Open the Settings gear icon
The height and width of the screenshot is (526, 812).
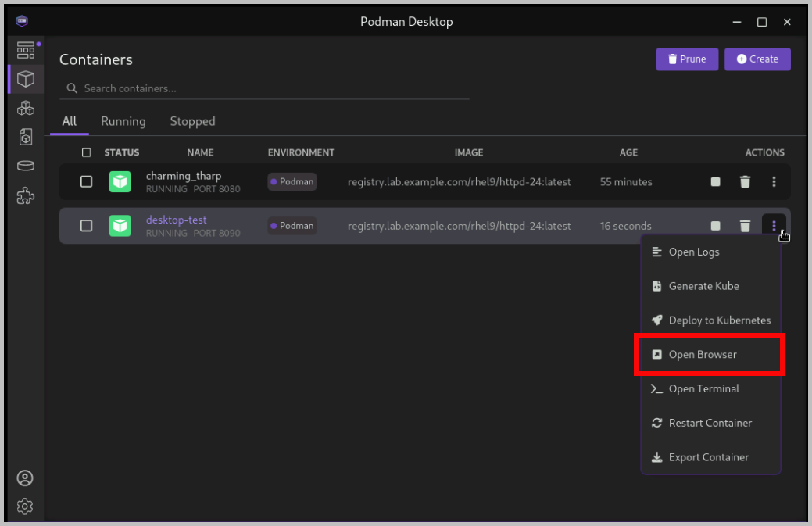point(25,506)
